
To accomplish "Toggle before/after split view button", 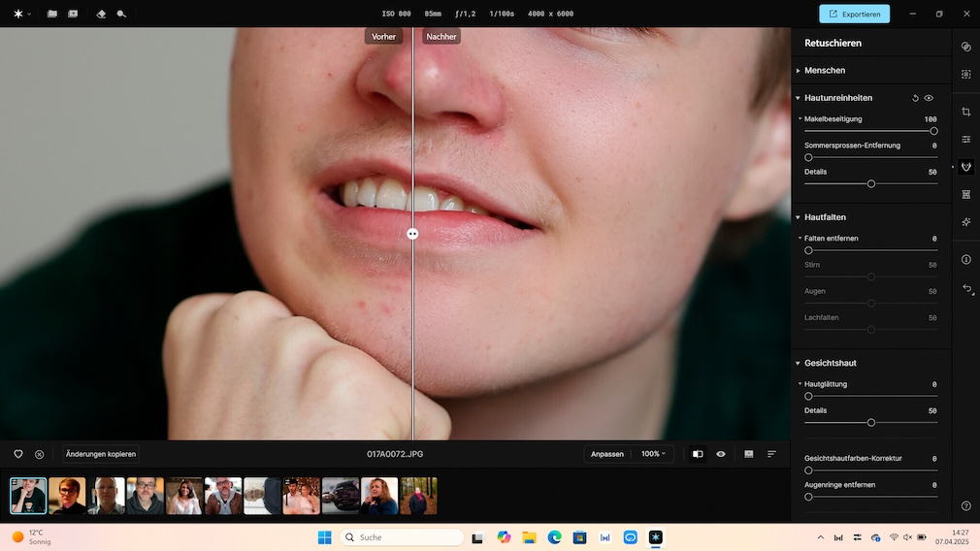I will (x=697, y=454).
